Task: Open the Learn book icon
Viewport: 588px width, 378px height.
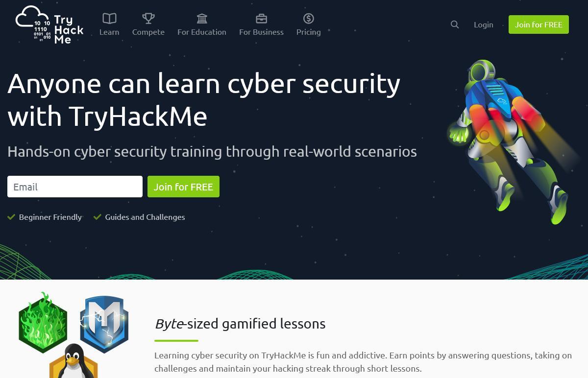Action: point(109,19)
